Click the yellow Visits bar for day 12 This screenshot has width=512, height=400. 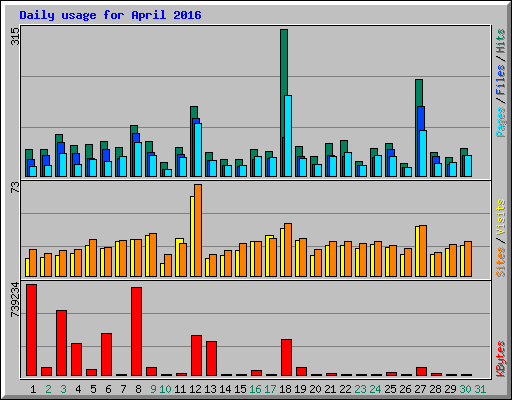click(192, 237)
